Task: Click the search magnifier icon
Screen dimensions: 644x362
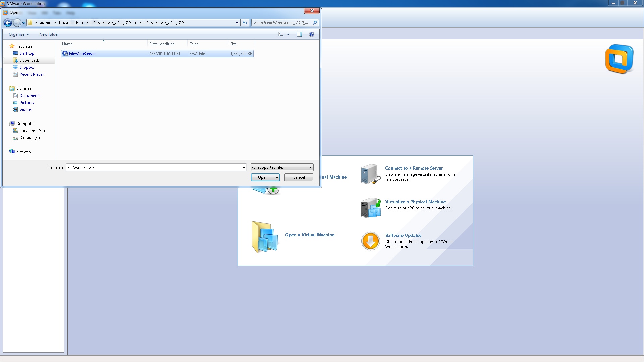Action: [315, 23]
